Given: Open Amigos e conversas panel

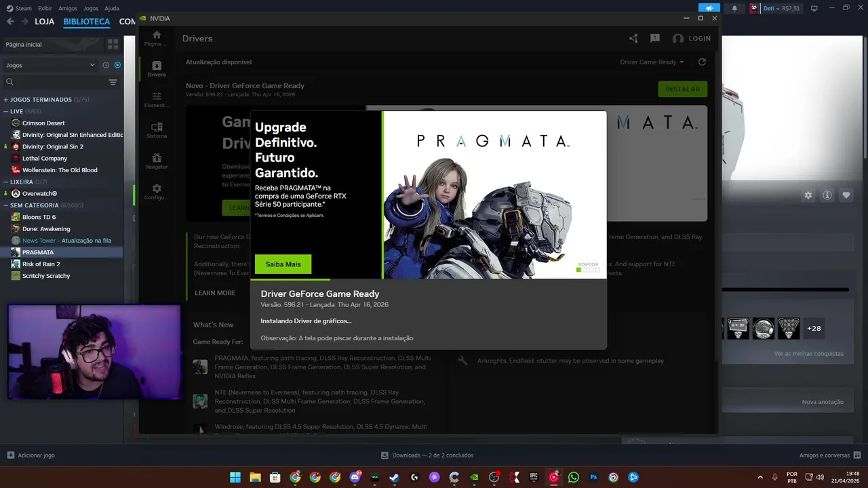Looking at the screenshot, I should pyautogui.click(x=830, y=455).
